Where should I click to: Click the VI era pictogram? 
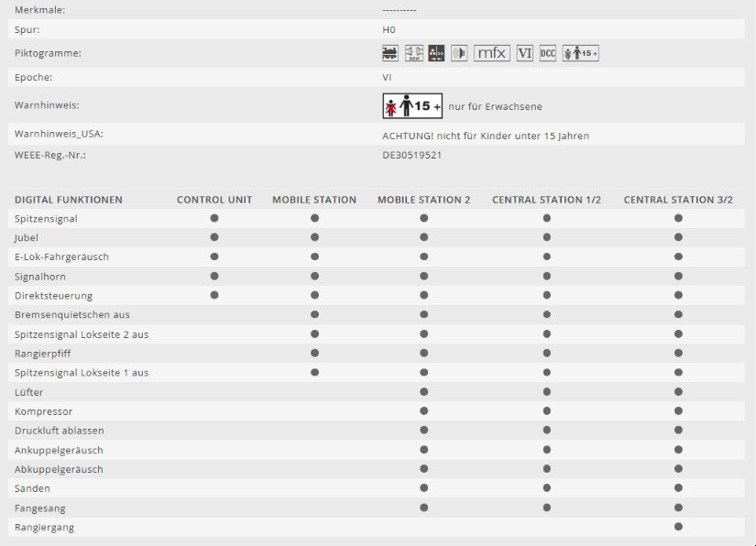click(x=524, y=53)
